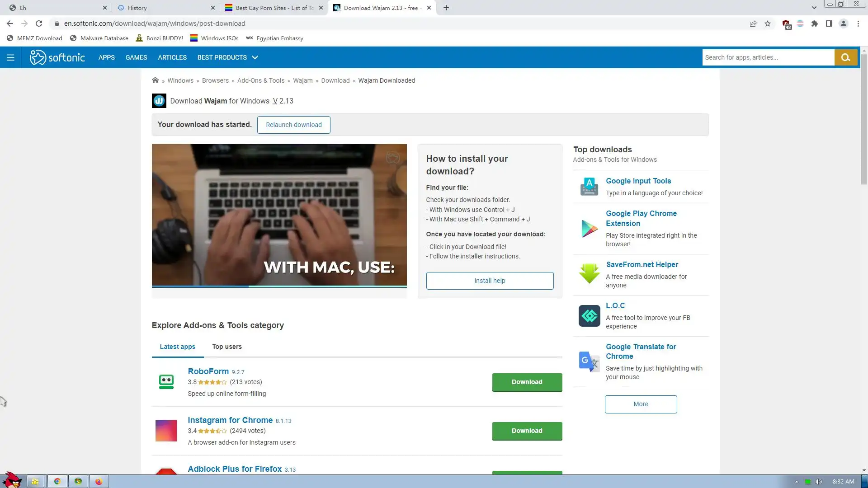The height and width of the screenshot is (488, 868).
Task: Reload the page
Action: (x=39, y=23)
